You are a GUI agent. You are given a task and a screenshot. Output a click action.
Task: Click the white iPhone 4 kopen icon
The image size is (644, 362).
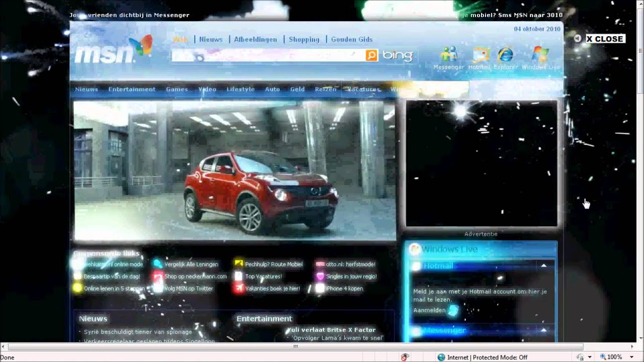(319, 288)
